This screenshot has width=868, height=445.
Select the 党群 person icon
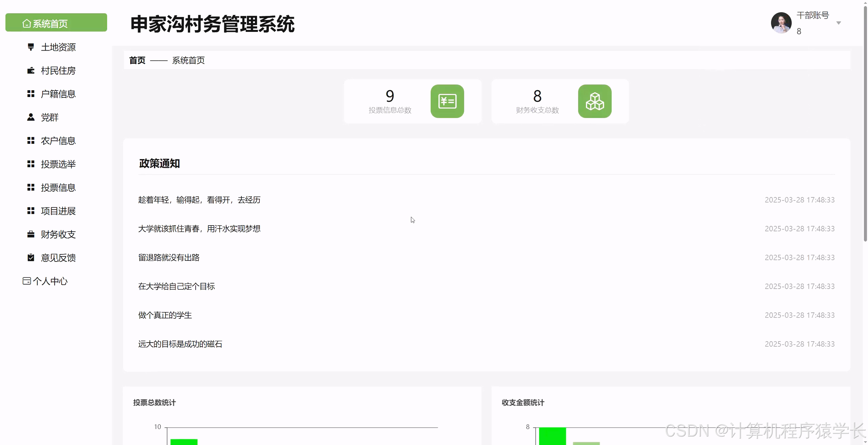31,117
